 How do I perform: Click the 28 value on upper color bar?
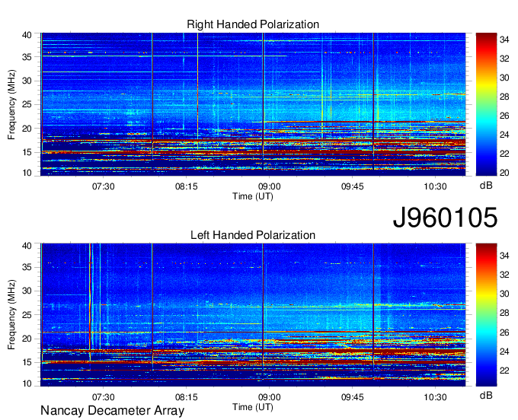504,97
